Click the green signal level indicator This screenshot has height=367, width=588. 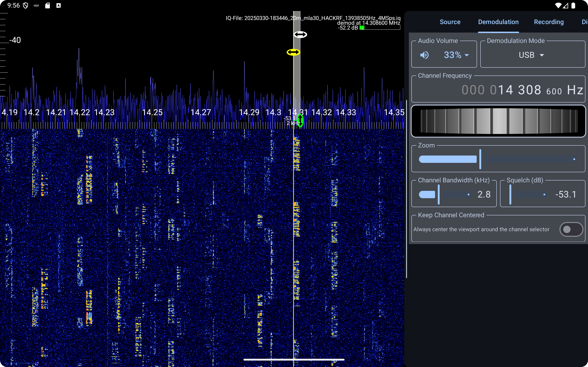click(362, 28)
